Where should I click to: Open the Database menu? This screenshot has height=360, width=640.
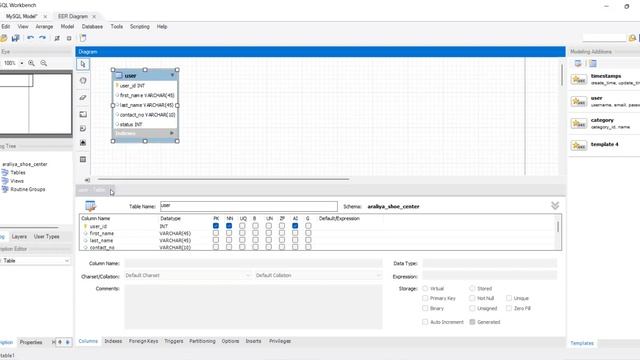[92, 27]
